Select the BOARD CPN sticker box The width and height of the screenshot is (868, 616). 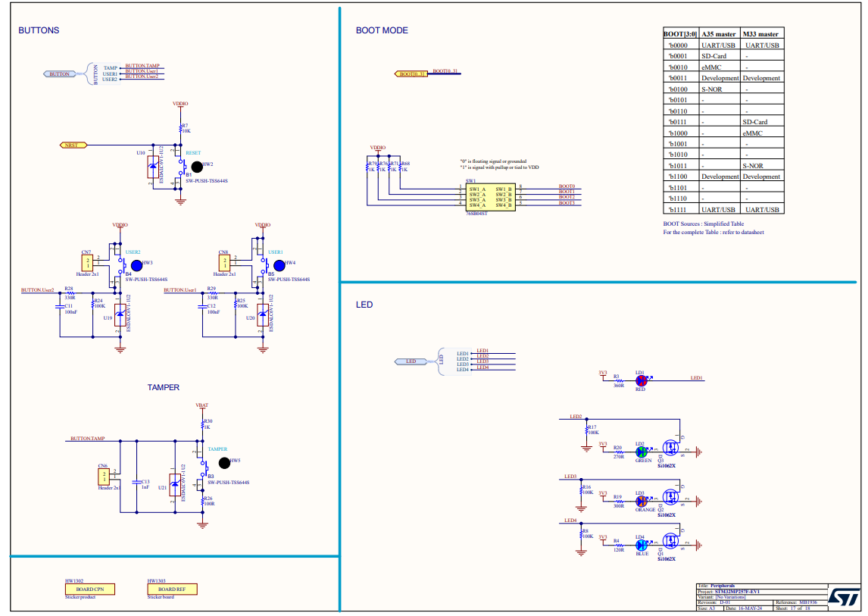(89, 589)
